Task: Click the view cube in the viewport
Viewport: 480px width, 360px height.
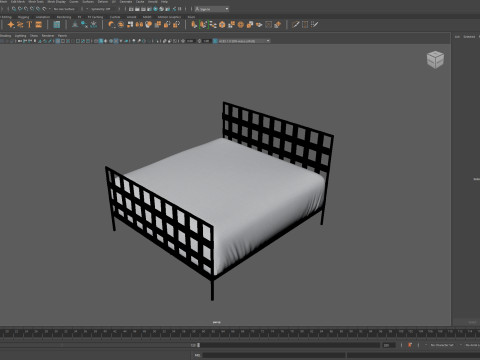Action: [435, 60]
